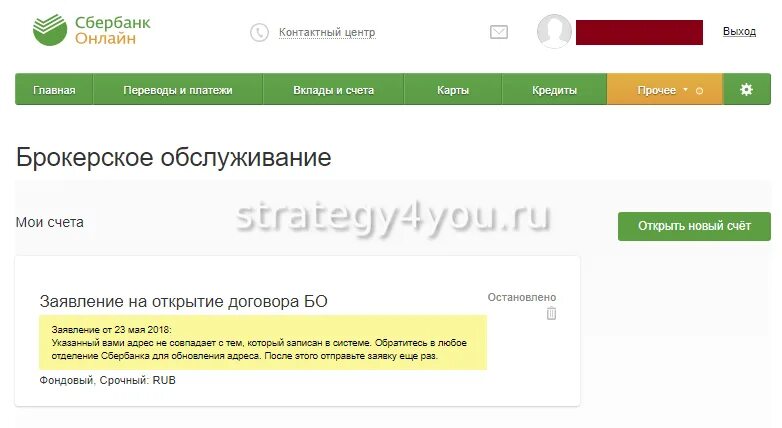
Task: Click the yellow notification message box
Action: click(263, 343)
